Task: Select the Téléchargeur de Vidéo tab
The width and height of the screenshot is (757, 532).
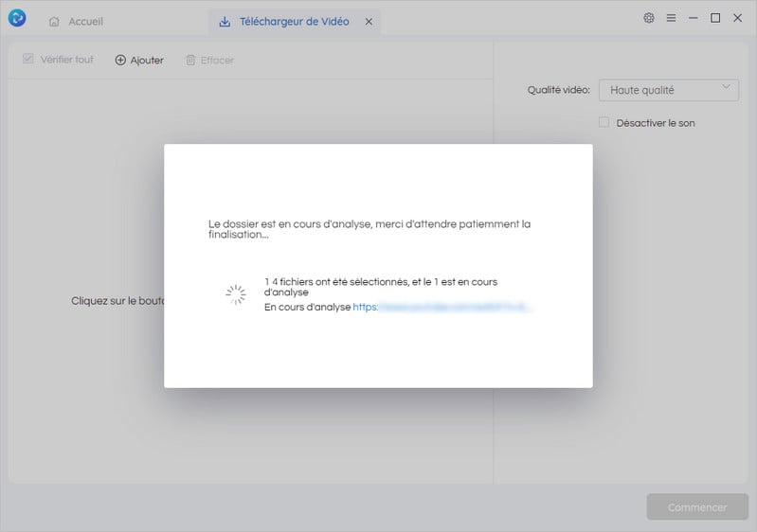Action: 295,22
